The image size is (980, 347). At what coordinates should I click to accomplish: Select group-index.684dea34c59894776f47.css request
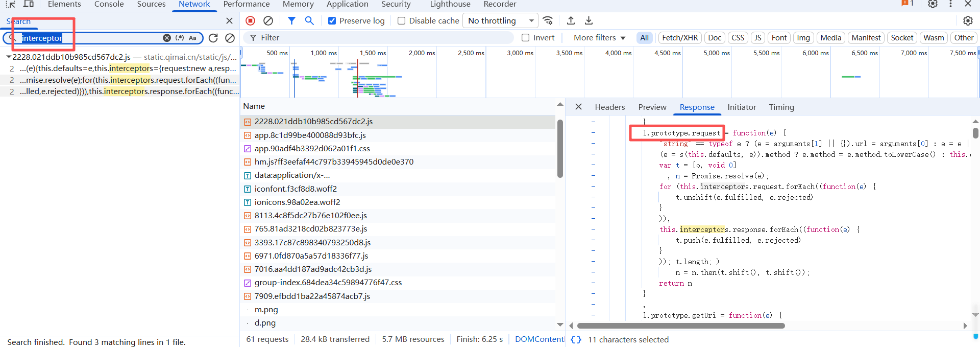click(398, 282)
